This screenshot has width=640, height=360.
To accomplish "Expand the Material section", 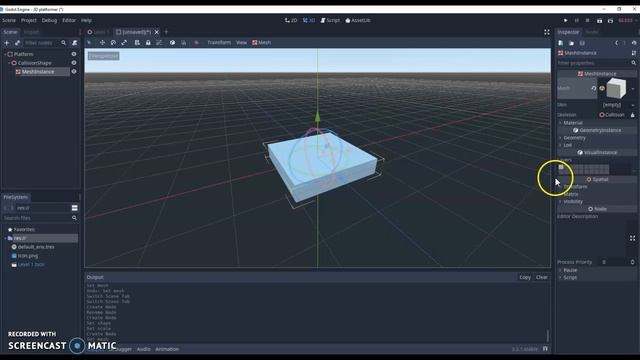I will coord(573,122).
